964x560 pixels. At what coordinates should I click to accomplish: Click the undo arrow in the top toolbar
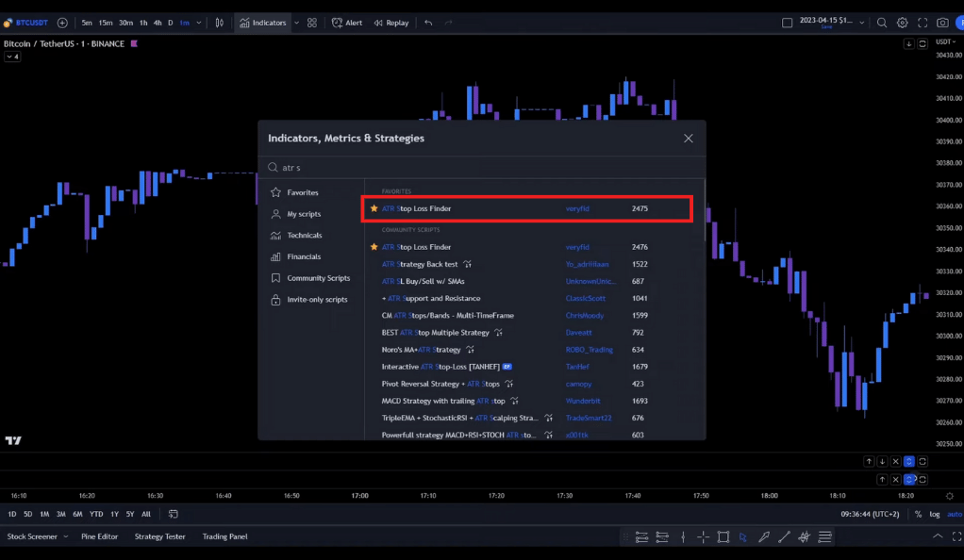point(428,23)
